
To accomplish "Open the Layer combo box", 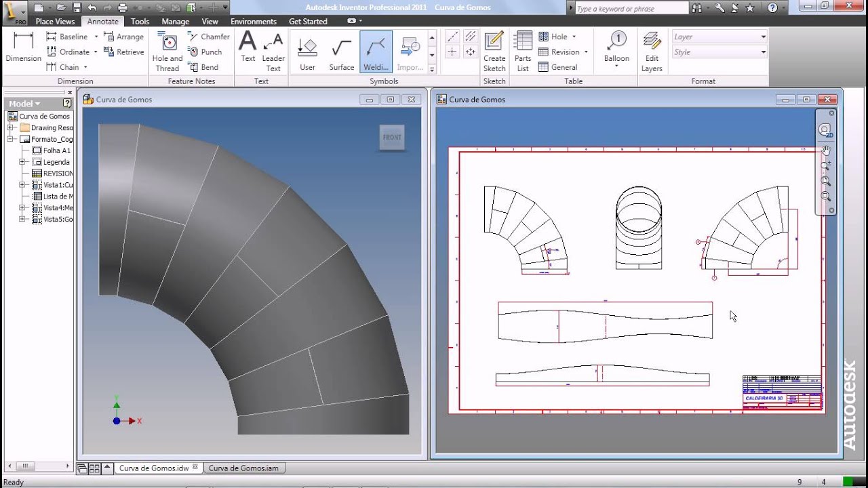I will click(719, 37).
